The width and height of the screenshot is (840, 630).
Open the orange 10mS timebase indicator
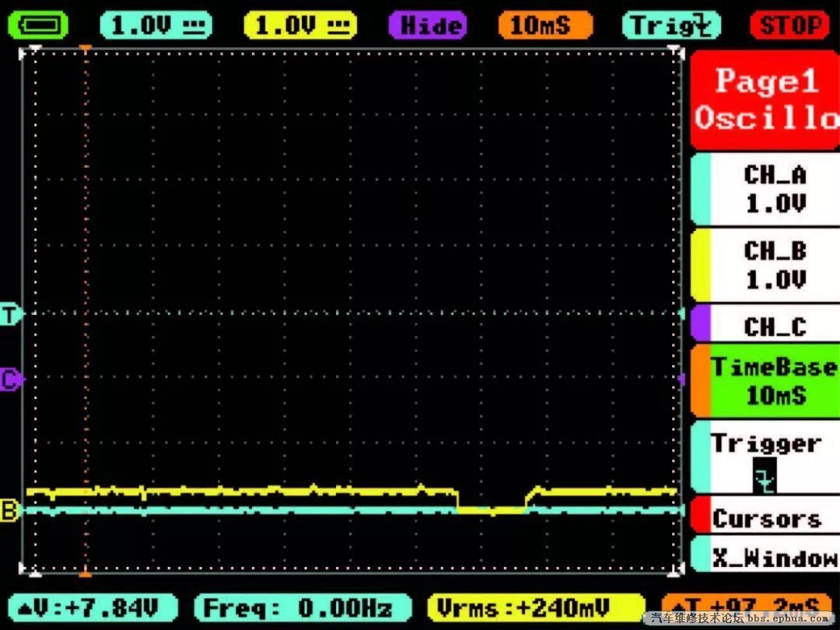click(x=545, y=25)
